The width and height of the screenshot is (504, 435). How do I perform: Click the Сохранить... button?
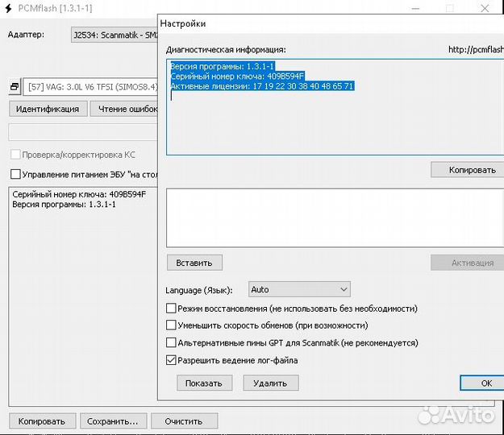pos(114,420)
